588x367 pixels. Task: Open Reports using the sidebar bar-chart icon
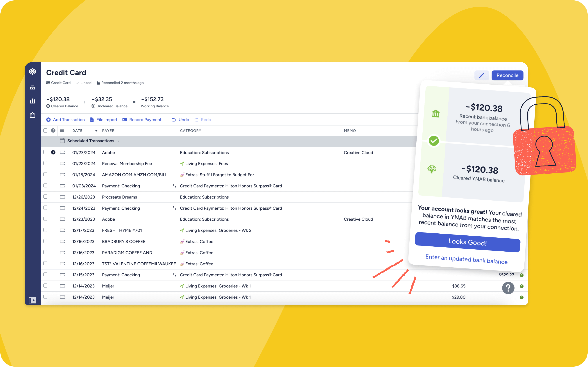point(33,101)
